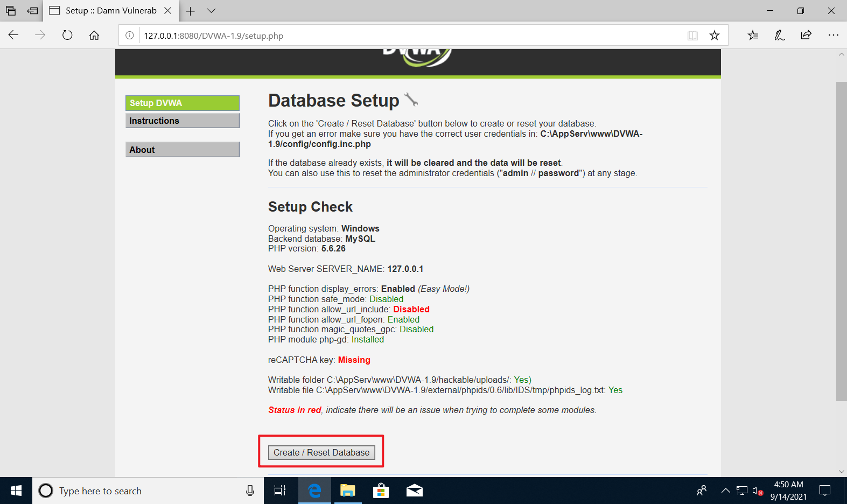This screenshot has height=504, width=847.
Task: Open Setup DVWA menu item
Action: 183,103
